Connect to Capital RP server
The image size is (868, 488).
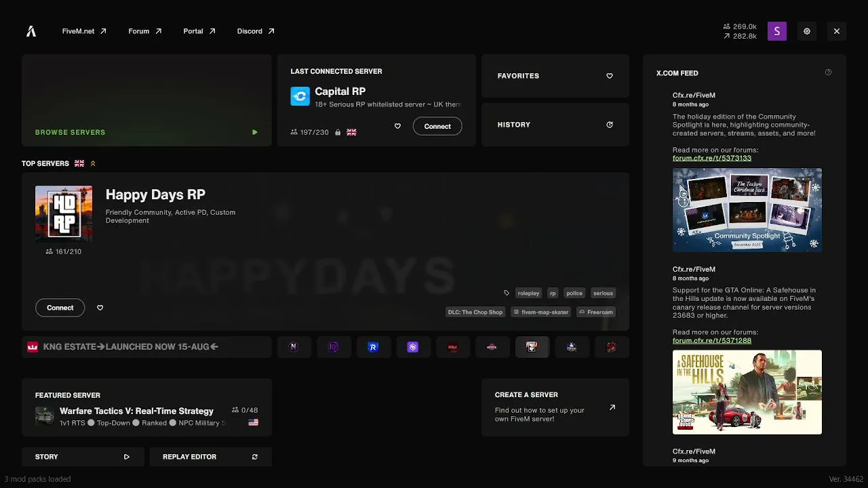coord(437,126)
